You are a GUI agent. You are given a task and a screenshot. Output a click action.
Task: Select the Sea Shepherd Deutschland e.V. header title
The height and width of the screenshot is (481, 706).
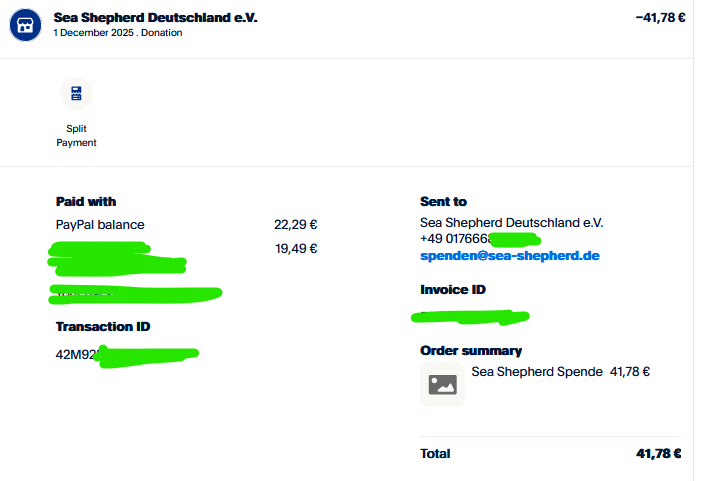click(x=155, y=18)
